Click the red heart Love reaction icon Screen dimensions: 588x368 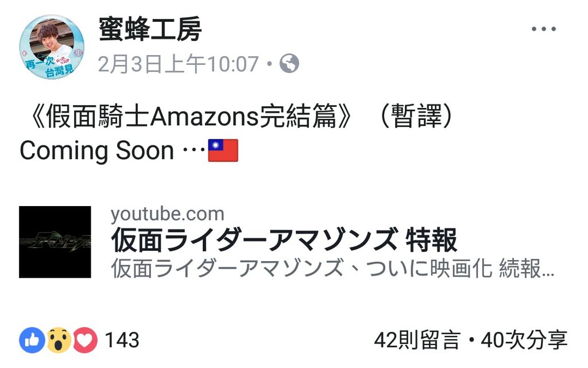point(85,340)
